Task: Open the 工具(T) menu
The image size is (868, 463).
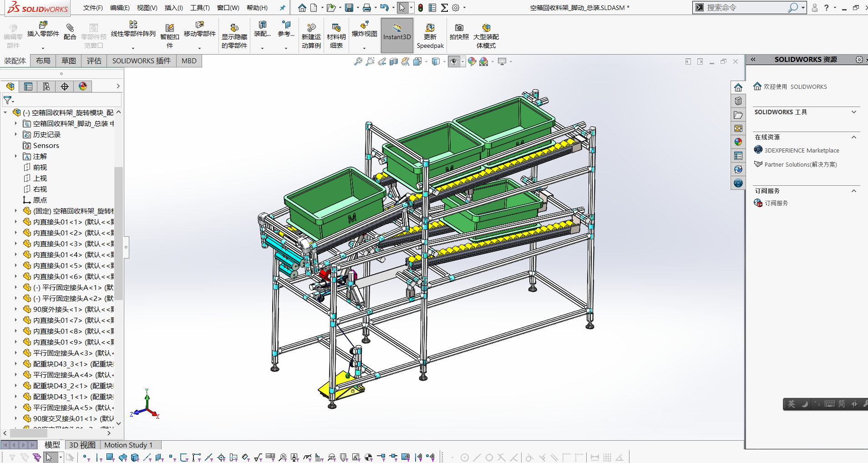Action: pyautogui.click(x=200, y=8)
